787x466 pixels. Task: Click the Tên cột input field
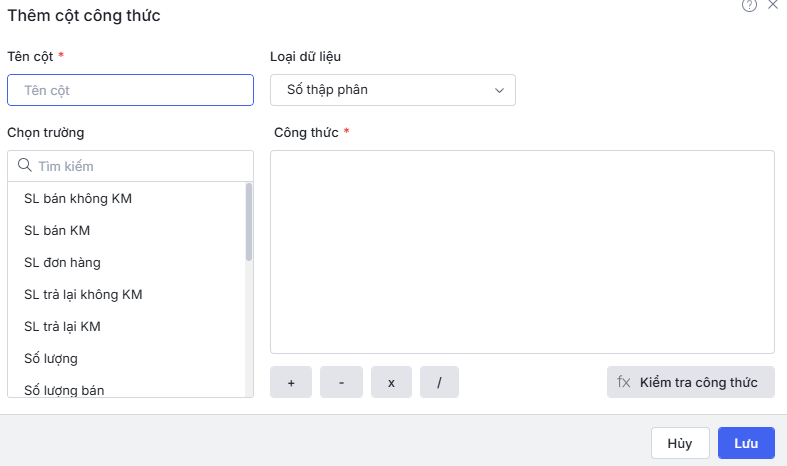click(130, 90)
